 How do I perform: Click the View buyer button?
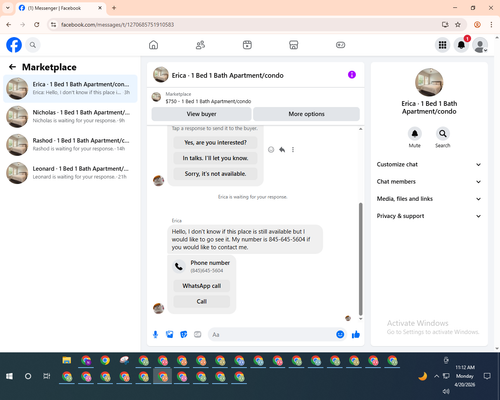[201, 114]
